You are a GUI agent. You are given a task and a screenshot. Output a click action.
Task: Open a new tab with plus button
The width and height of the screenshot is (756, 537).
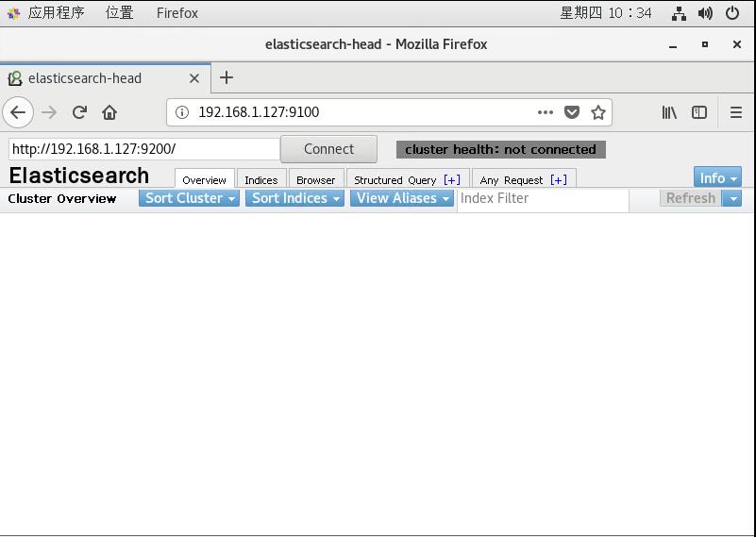(x=227, y=77)
